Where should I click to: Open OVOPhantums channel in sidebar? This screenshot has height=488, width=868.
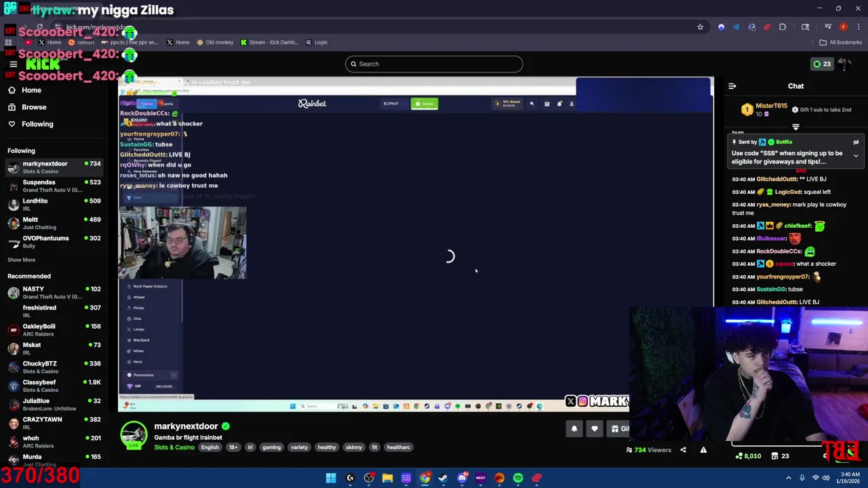click(54, 241)
